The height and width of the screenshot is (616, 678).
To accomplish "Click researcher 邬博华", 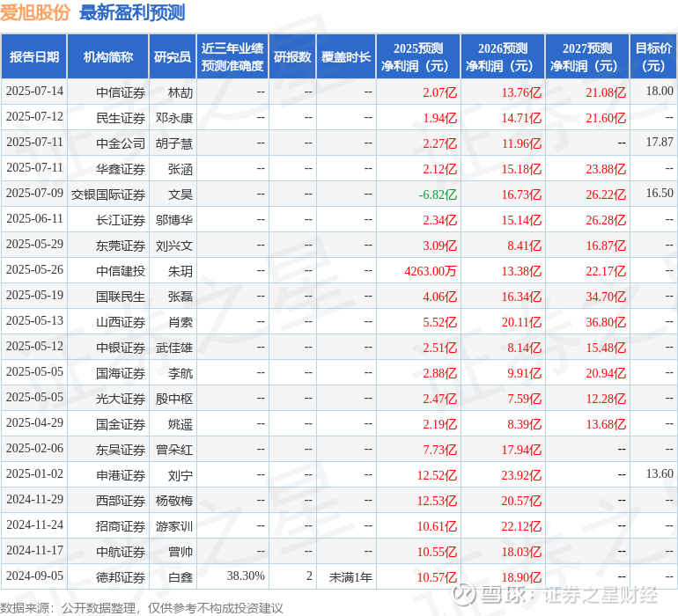I will (x=174, y=220).
